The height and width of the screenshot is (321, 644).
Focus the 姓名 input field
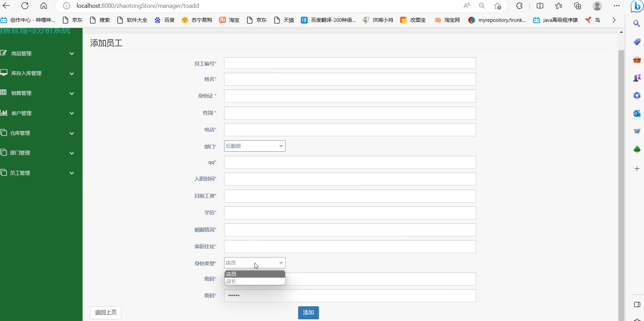coord(350,79)
